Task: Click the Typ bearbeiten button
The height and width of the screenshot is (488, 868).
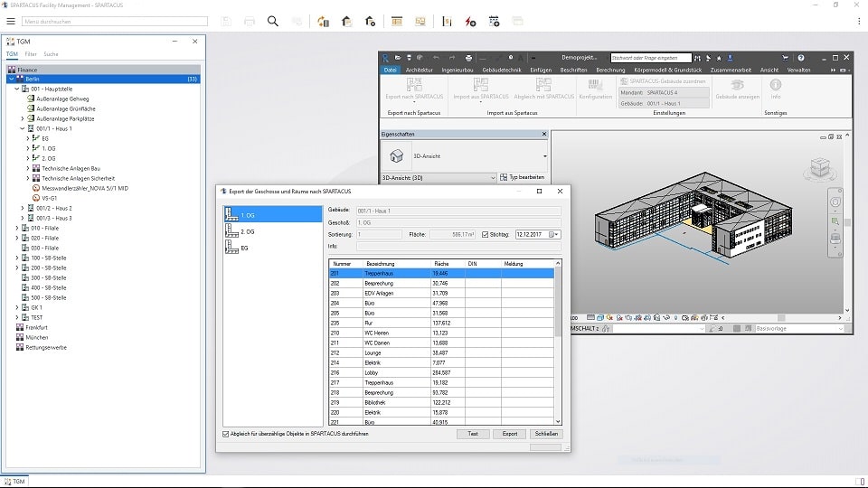Action: [x=523, y=178]
